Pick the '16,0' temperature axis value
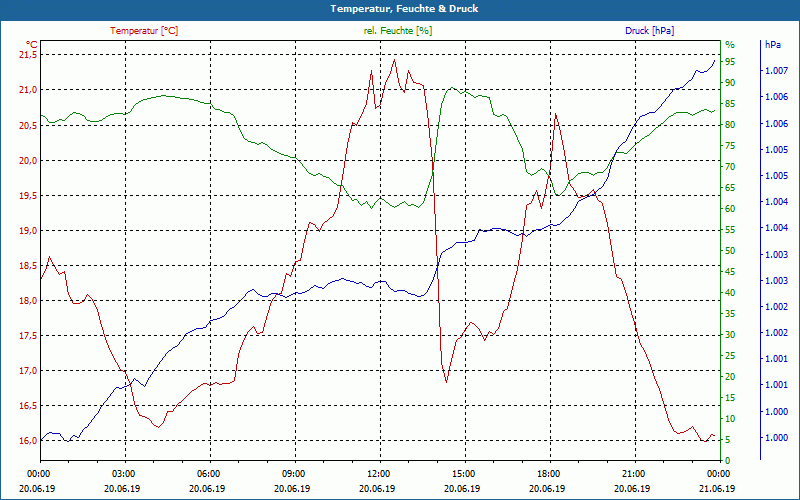 (28, 441)
